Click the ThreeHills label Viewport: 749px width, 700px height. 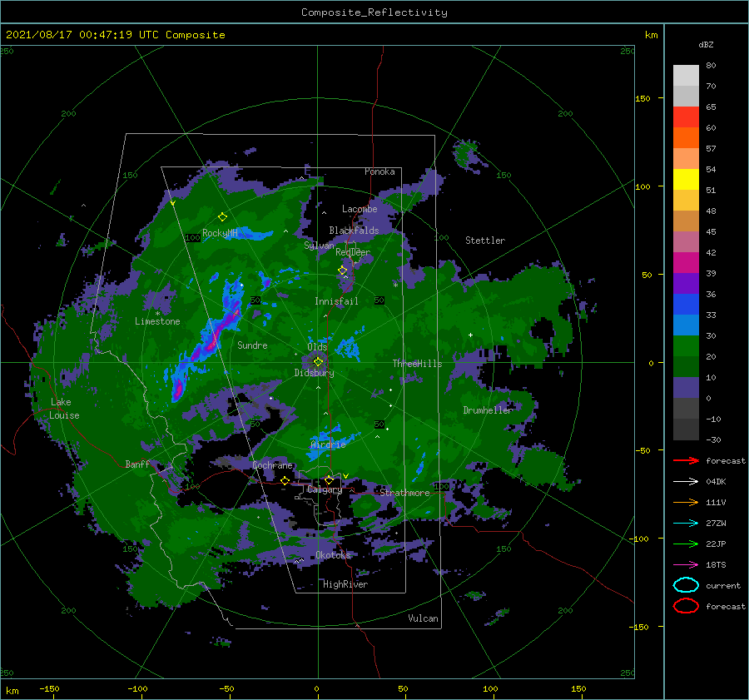point(417,364)
